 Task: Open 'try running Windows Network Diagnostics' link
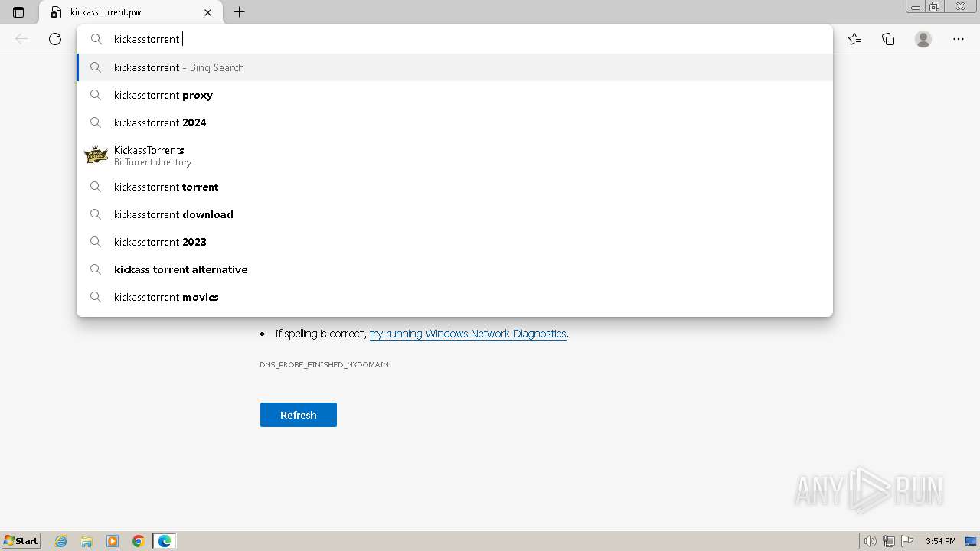point(468,334)
